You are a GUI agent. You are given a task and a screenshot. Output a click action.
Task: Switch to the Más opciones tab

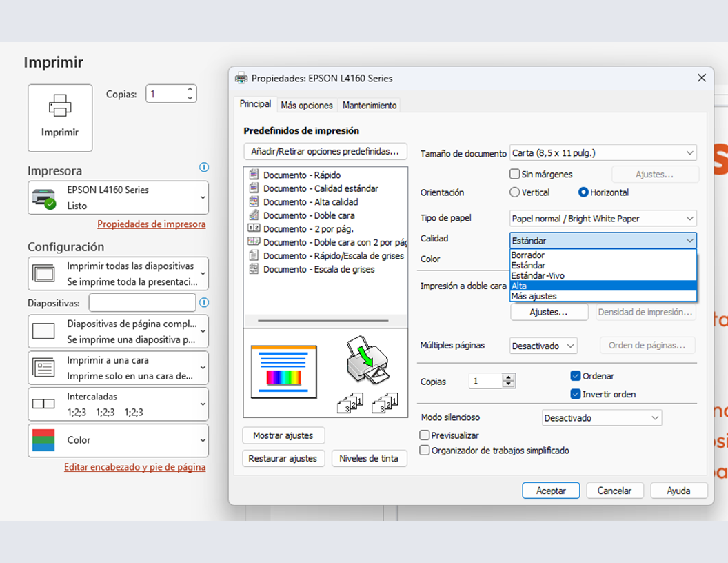tap(307, 106)
